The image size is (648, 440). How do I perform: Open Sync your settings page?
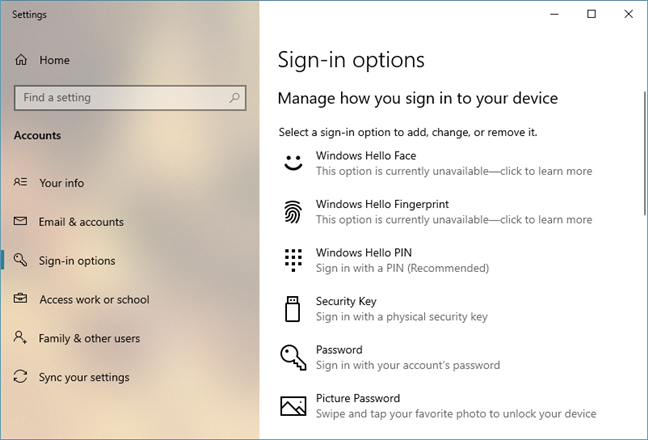[x=130, y=377]
